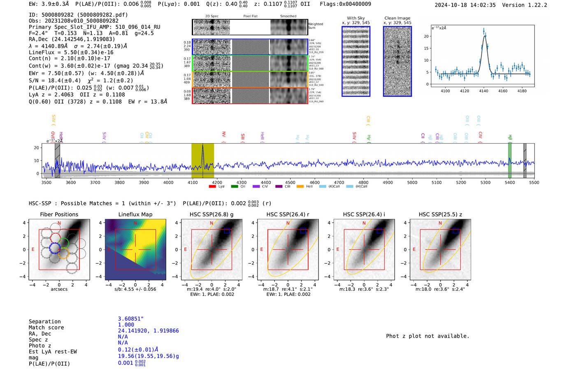This screenshot has height=392, width=576.
Task: Click the Q(0.60) OII (3728) line
Action: click(x=98, y=102)
